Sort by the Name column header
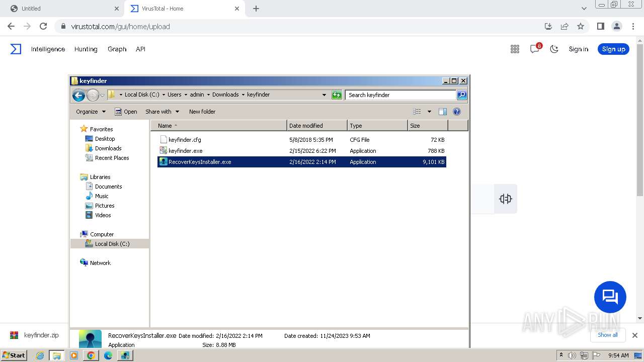The height and width of the screenshot is (362, 644). coord(219,126)
